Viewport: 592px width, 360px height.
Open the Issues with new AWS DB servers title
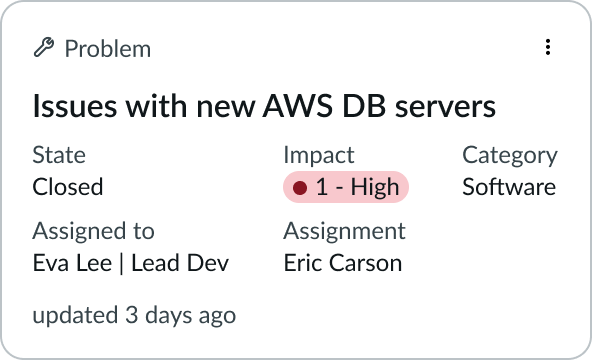264,106
